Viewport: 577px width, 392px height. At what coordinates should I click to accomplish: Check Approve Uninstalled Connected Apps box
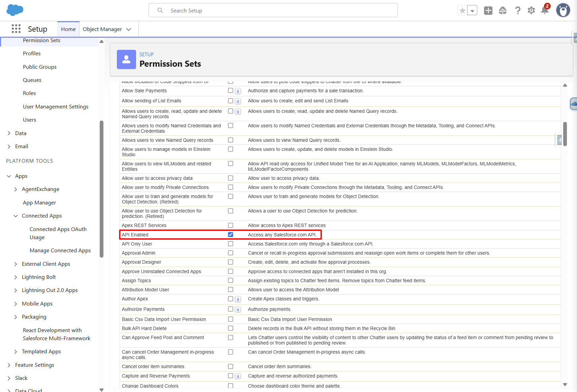click(230, 271)
